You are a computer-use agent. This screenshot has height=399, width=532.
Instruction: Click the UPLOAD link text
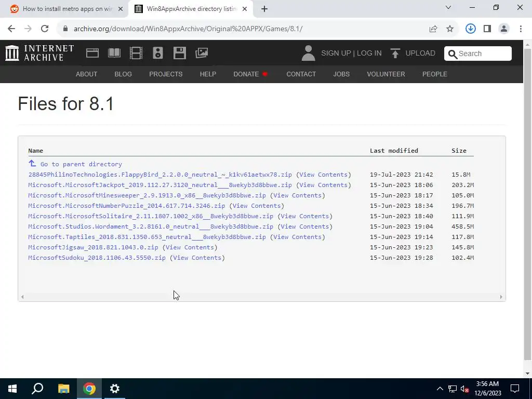click(x=420, y=54)
